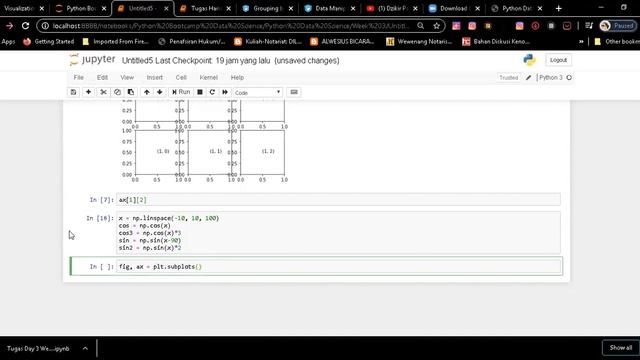This screenshot has width=640, height=360.
Task: Open the Penafsiran Hukum bookmark
Action: pos(191,41)
